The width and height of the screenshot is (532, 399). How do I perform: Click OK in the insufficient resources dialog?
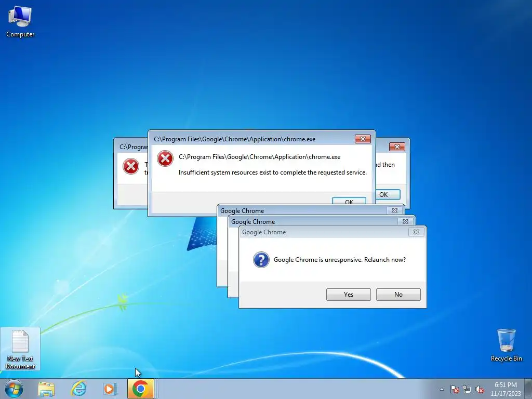(x=349, y=201)
